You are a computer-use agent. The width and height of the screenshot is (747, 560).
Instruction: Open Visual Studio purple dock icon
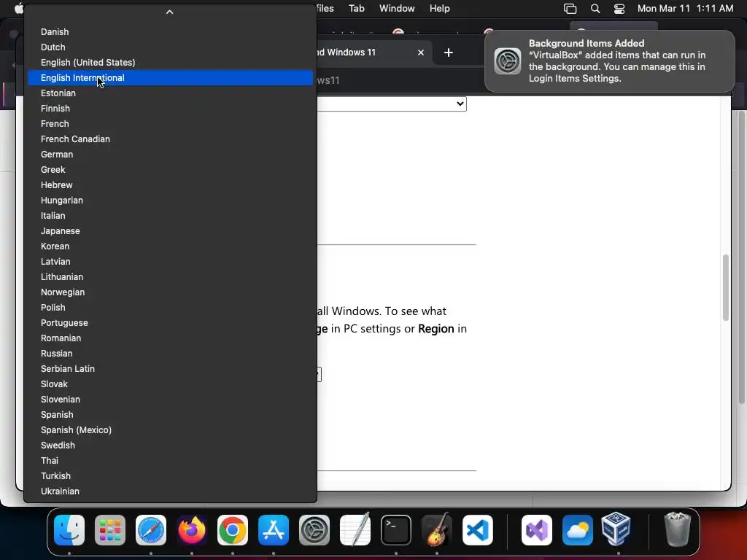(x=537, y=530)
